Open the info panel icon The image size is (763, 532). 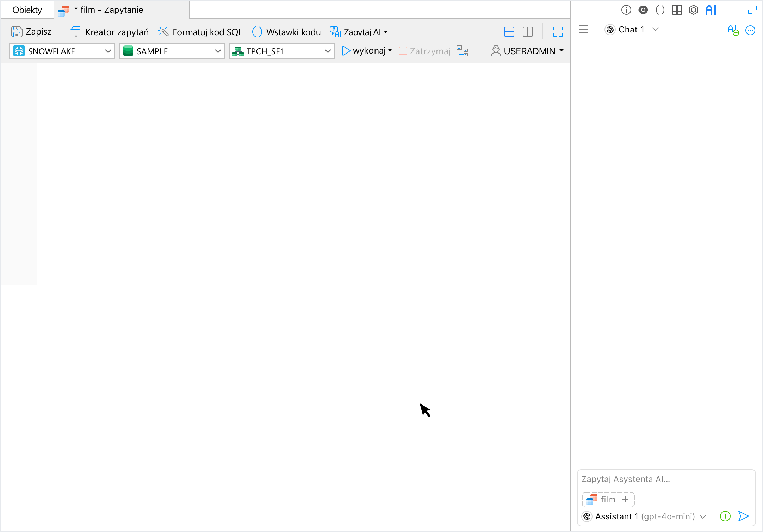tap(626, 10)
